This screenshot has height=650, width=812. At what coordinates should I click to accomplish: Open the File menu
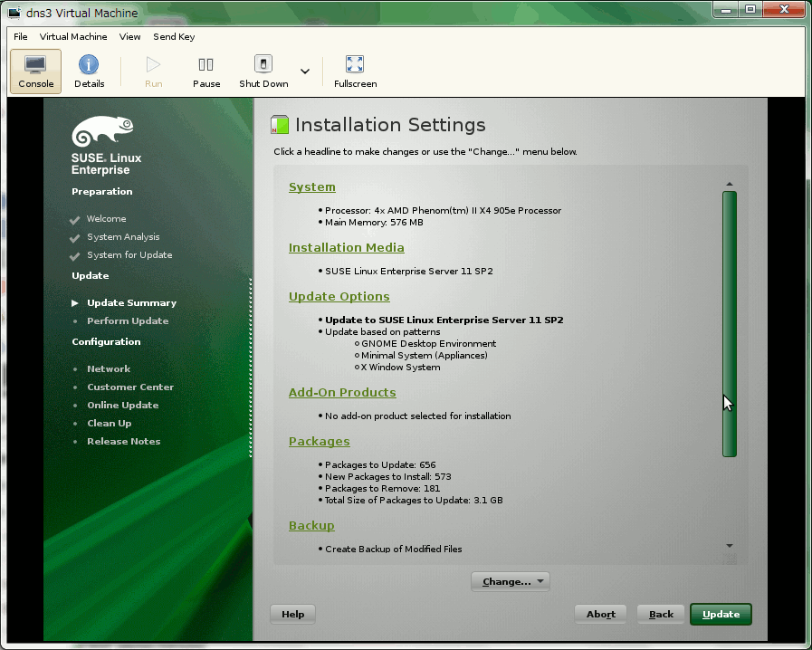pos(21,37)
